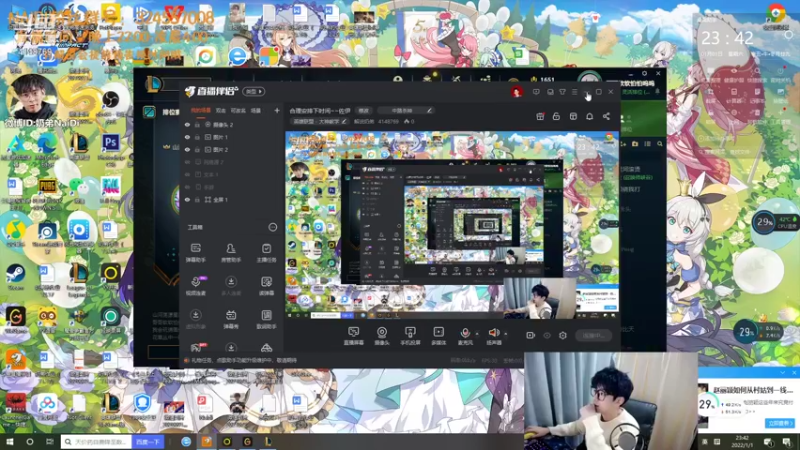800x450 pixels.
Task: Switch to the third scene tab
Action: coord(238,110)
